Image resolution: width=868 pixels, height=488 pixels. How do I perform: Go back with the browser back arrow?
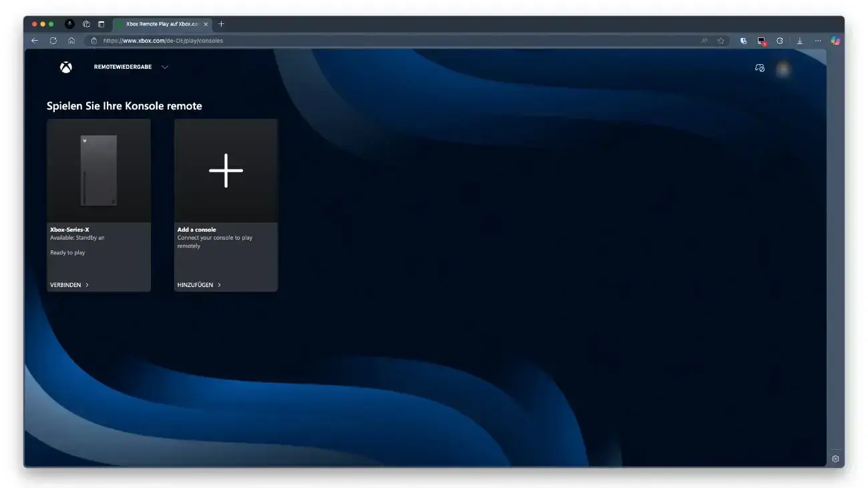click(35, 41)
